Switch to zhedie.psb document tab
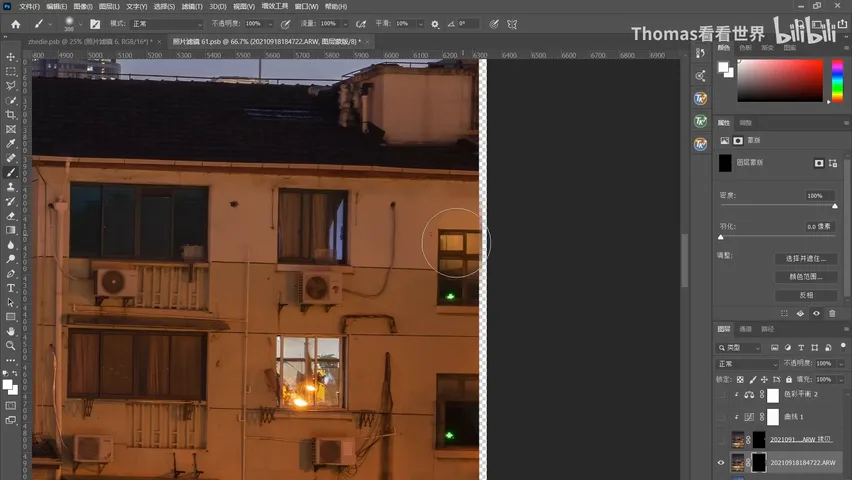 [x=90, y=41]
